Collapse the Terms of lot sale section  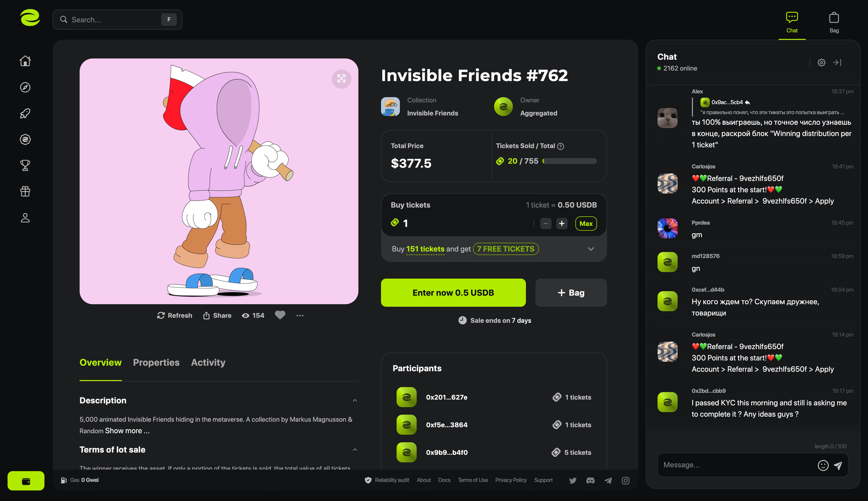point(355,450)
